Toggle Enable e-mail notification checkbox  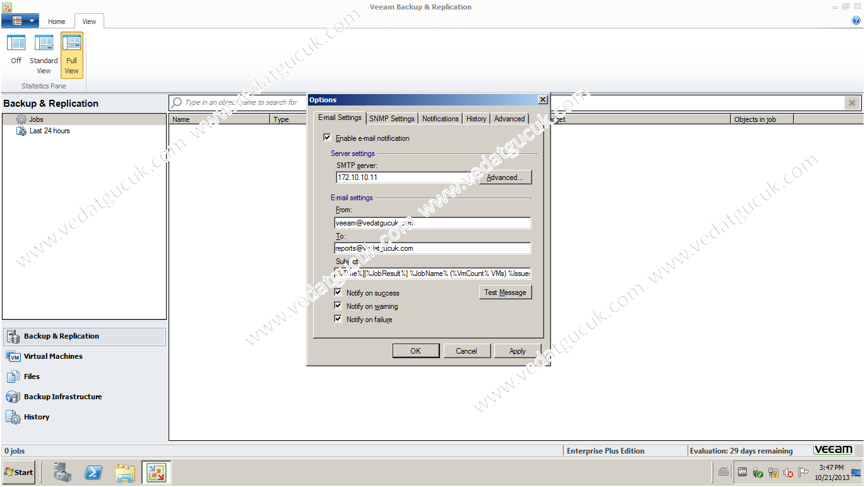click(x=327, y=138)
